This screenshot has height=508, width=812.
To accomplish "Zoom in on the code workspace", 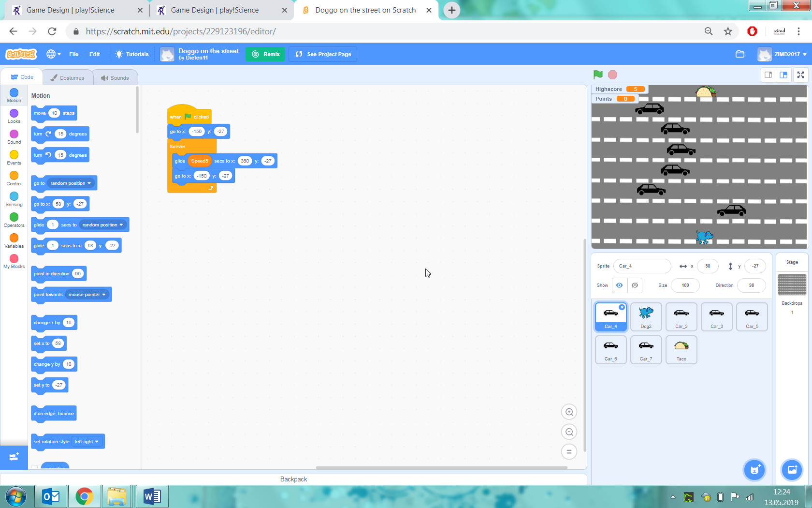I will click(x=569, y=412).
